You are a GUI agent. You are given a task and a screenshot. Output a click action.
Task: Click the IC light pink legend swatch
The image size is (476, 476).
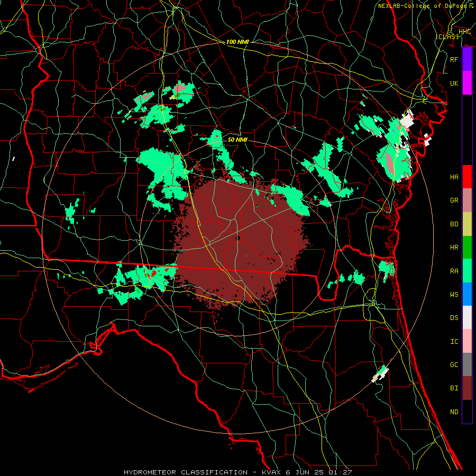467,341
